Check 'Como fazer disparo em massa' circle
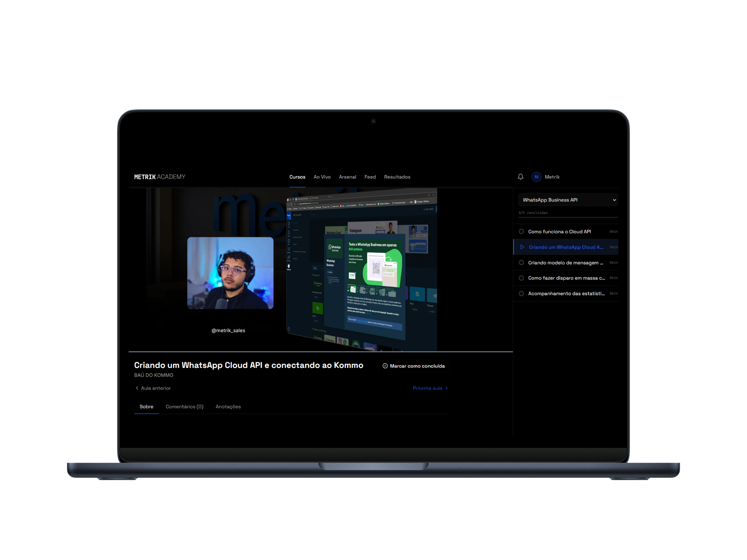The image size is (747, 560). 521,278
